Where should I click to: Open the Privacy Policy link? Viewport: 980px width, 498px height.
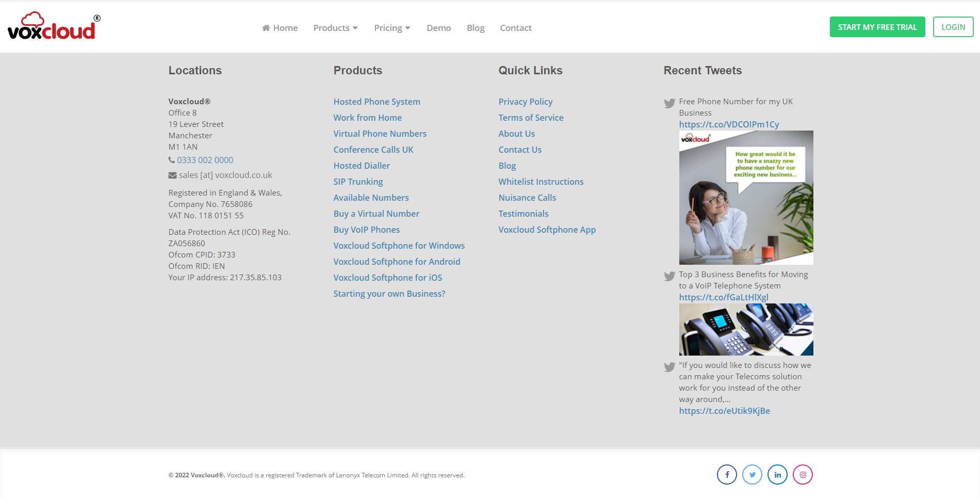[525, 102]
